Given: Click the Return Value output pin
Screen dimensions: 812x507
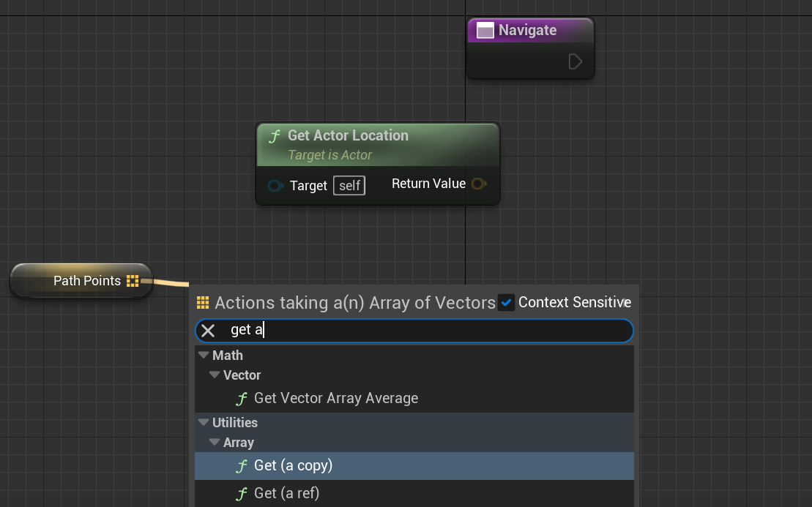Looking at the screenshot, I should 479,184.
